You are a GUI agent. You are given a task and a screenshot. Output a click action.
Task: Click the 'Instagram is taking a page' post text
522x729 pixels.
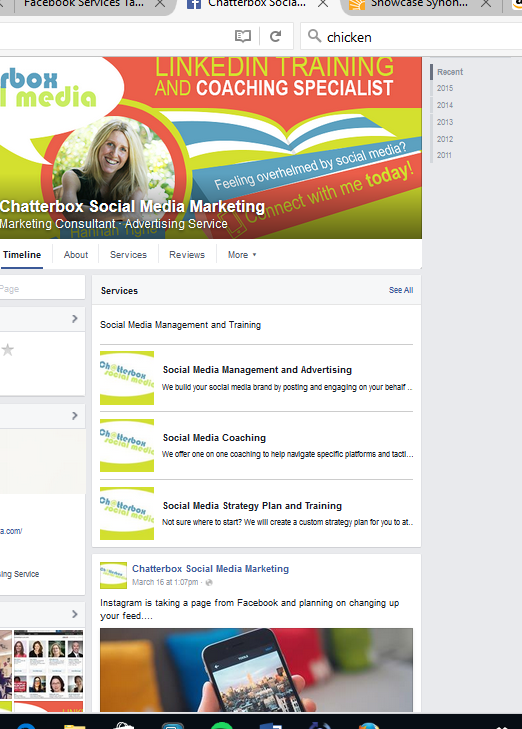[250, 609]
